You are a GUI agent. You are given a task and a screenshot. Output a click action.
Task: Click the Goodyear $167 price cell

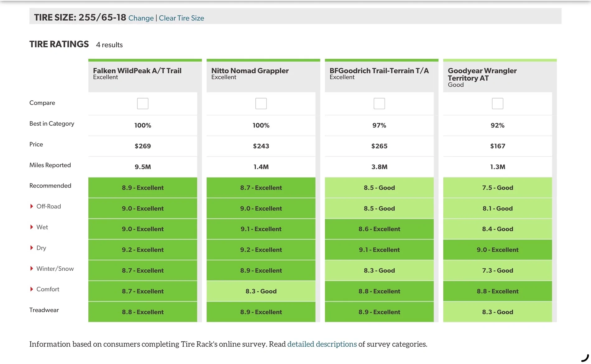click(498, 146)
